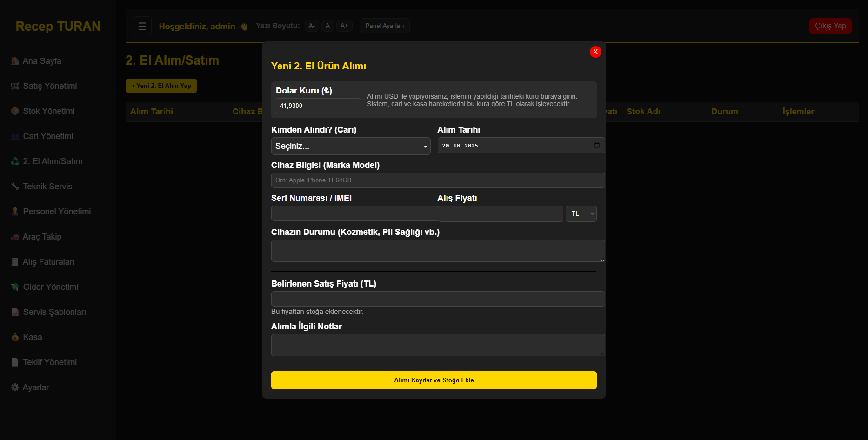Expand the Kimden Alındı? (Cari) dropdown

pyautogui.click(x=350, y=146)
